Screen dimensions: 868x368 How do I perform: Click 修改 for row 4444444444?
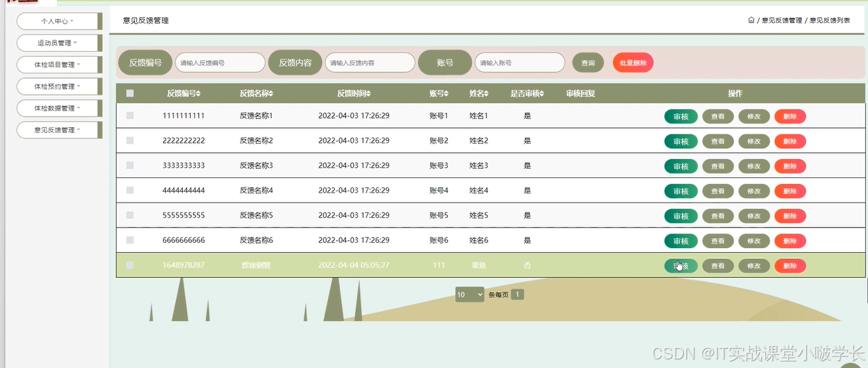point(754,191)
